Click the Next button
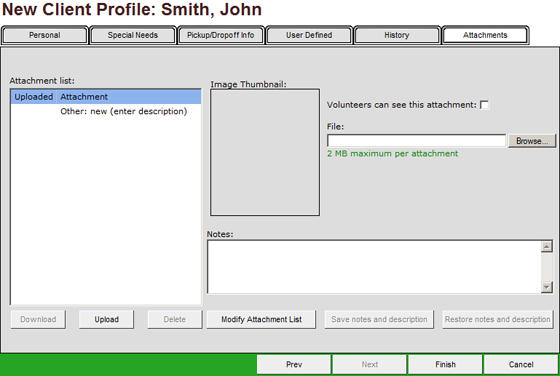Viewport: 560px width, 376px height. click(x=370, y=365)
